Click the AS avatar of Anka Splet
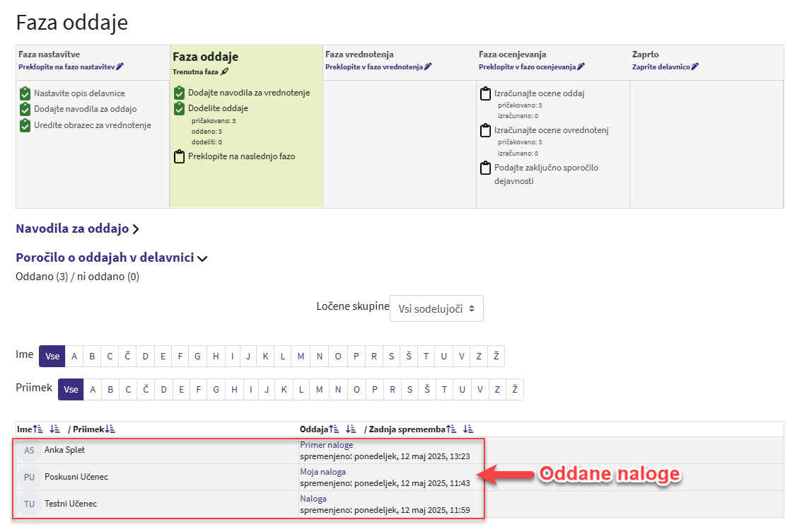 coord(29,450)
